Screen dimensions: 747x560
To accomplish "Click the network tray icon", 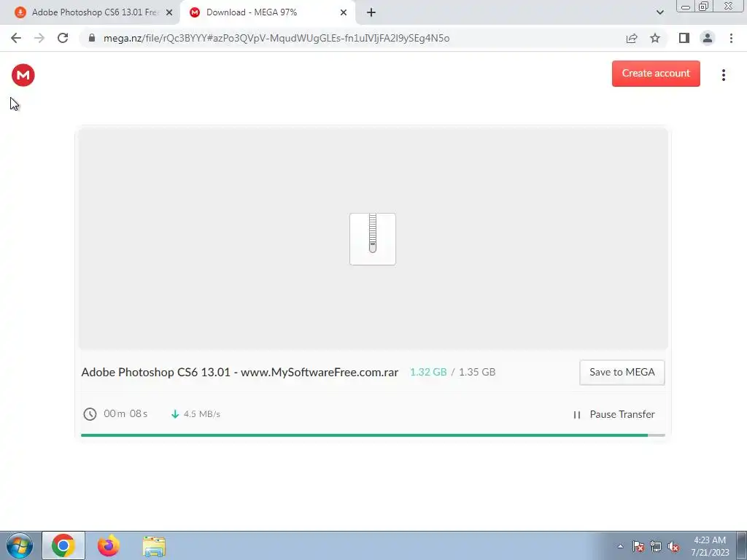I will pos(656,546).
